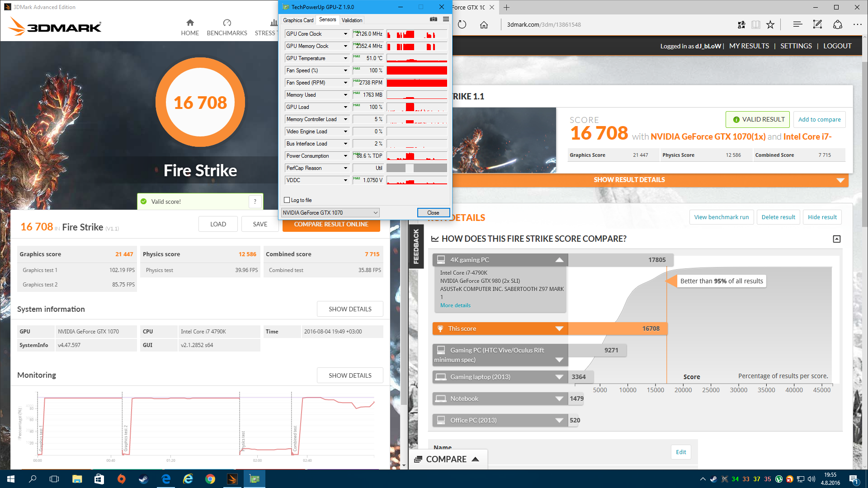Screen dimensions: 868x488
Task: Click Edge translate page icon
Action: (x=741, y=24)
